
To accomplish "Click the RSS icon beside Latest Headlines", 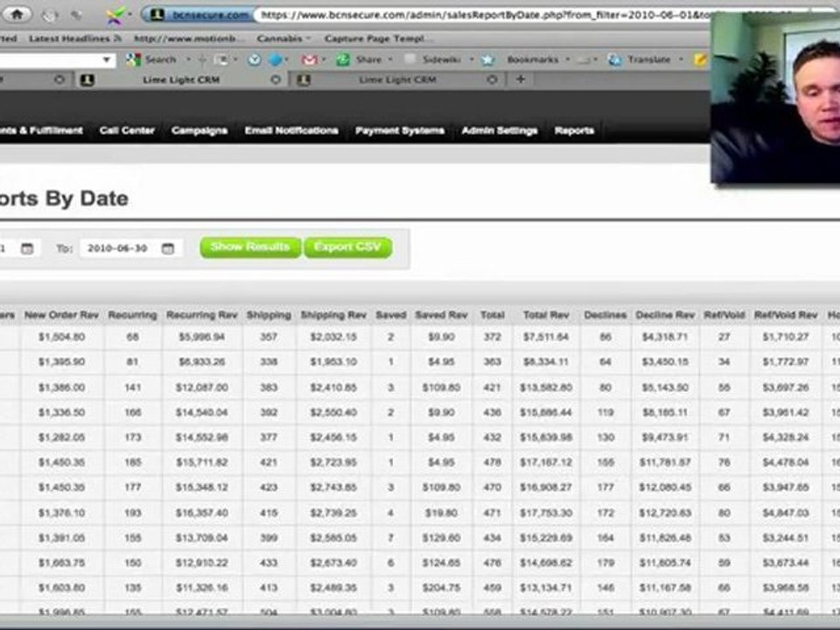I will pos(117,38).
